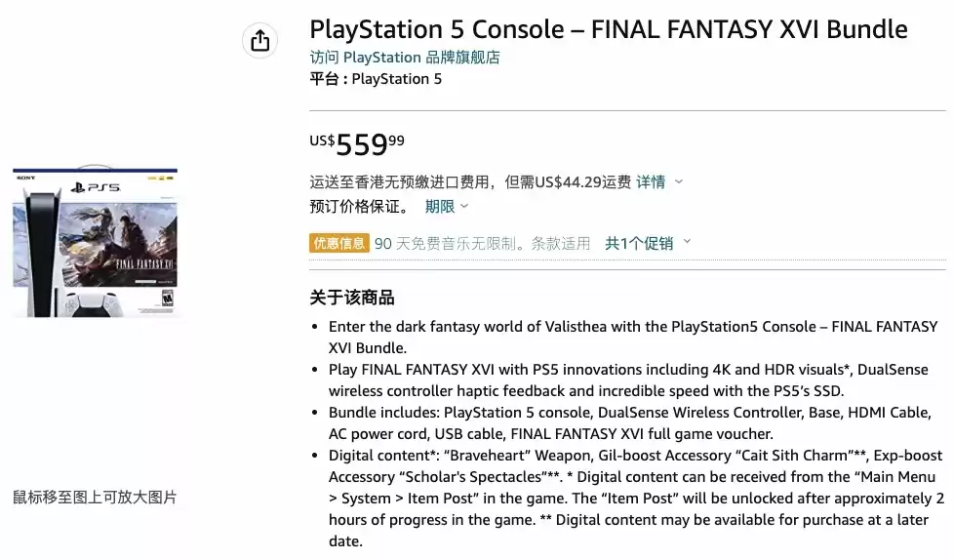
Task: Click the chevron arrow beside 期限
Action: pos(464,206)
